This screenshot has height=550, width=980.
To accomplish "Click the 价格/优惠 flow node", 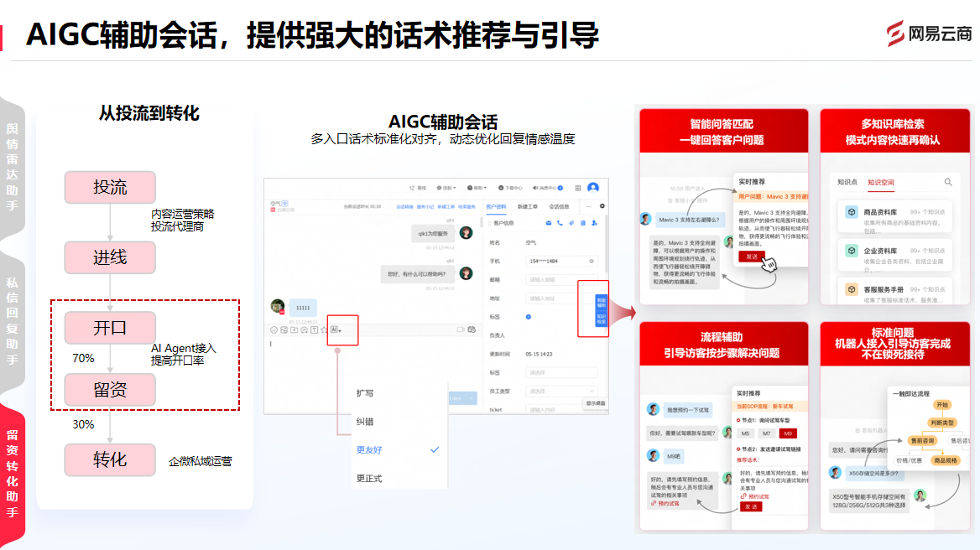I will pyautogui.click(x=909, y=461).
